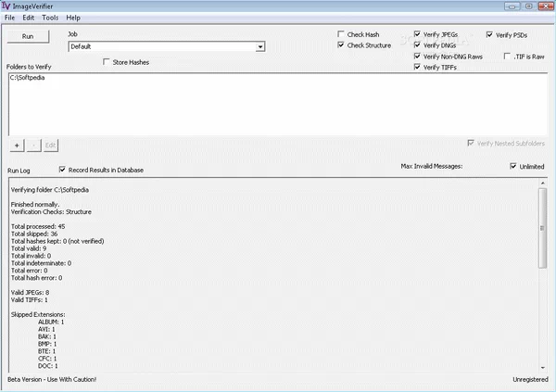Image resolution: width=556 pixels, height=392 pixels.
Task: Toggle the Verify JPEGs checkbox
Action: tap(417, 34)
